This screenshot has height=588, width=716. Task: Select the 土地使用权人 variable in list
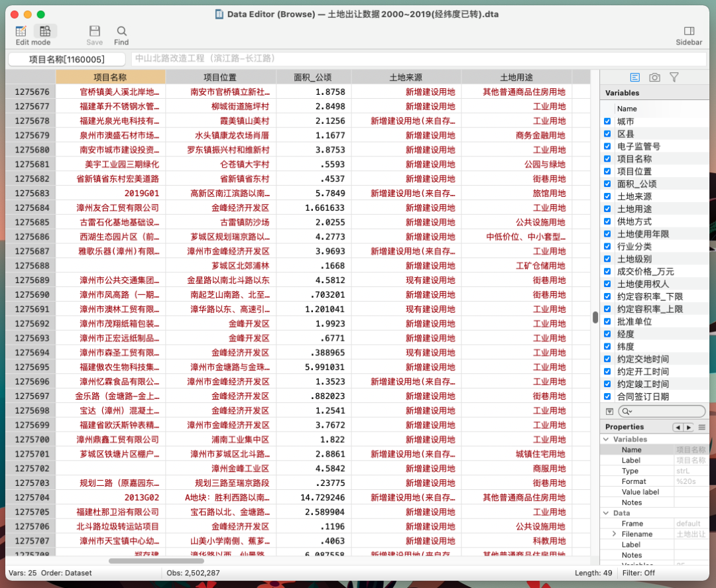pos(642,284)
